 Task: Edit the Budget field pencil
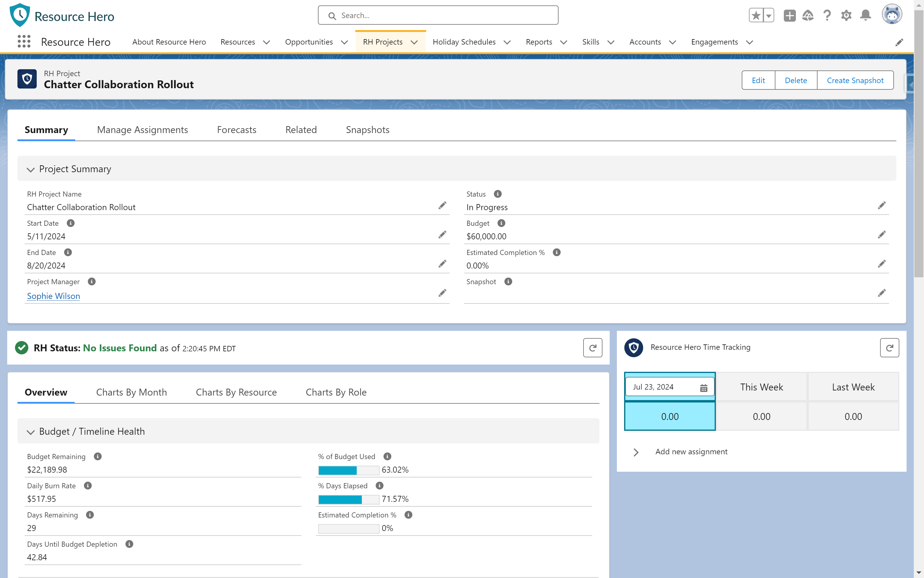tap(882, 235)
